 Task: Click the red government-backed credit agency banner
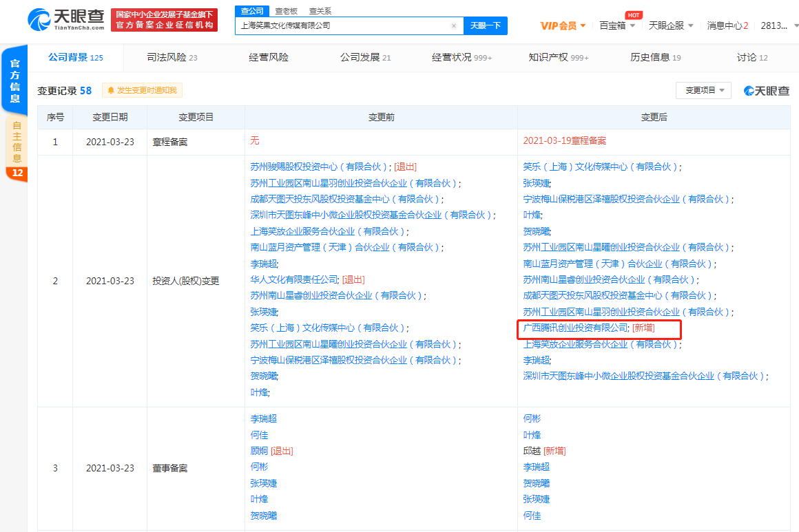(164, 20)
